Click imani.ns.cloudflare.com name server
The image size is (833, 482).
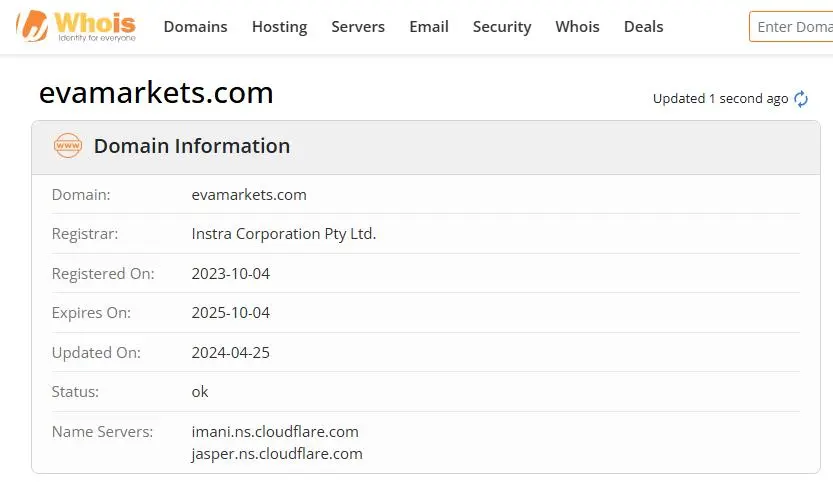[x=275, y=432]
